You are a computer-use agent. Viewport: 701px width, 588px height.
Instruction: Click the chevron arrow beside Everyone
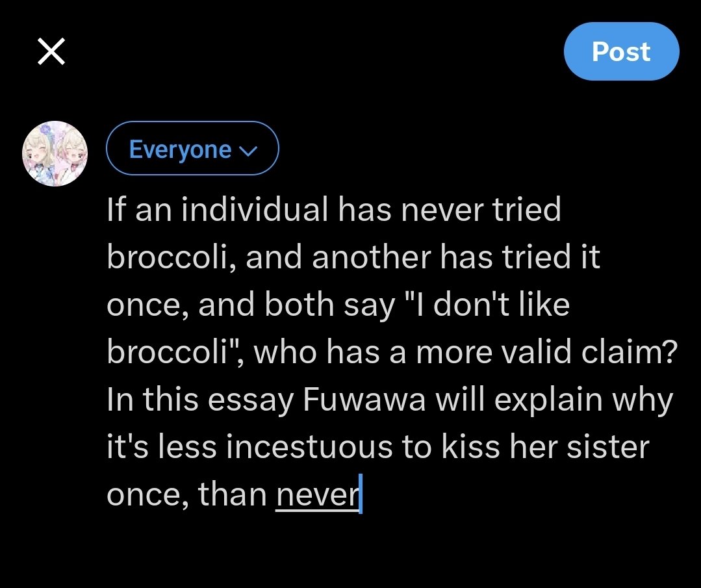248,151
